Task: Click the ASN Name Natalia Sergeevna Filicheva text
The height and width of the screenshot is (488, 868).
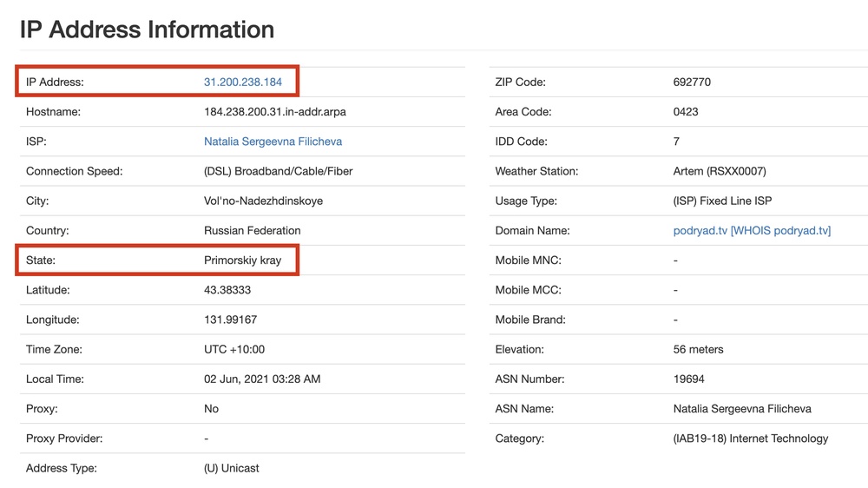Action: (742, 409)
